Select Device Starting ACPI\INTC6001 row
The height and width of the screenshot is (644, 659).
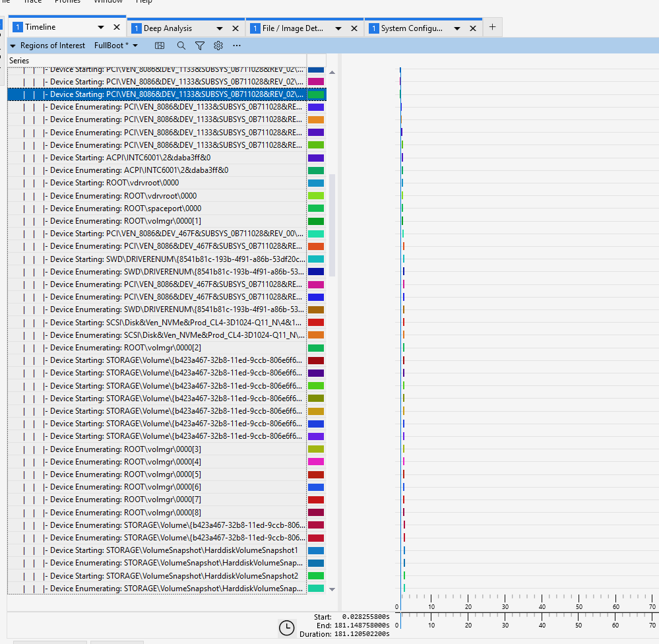tap(157, 158)
